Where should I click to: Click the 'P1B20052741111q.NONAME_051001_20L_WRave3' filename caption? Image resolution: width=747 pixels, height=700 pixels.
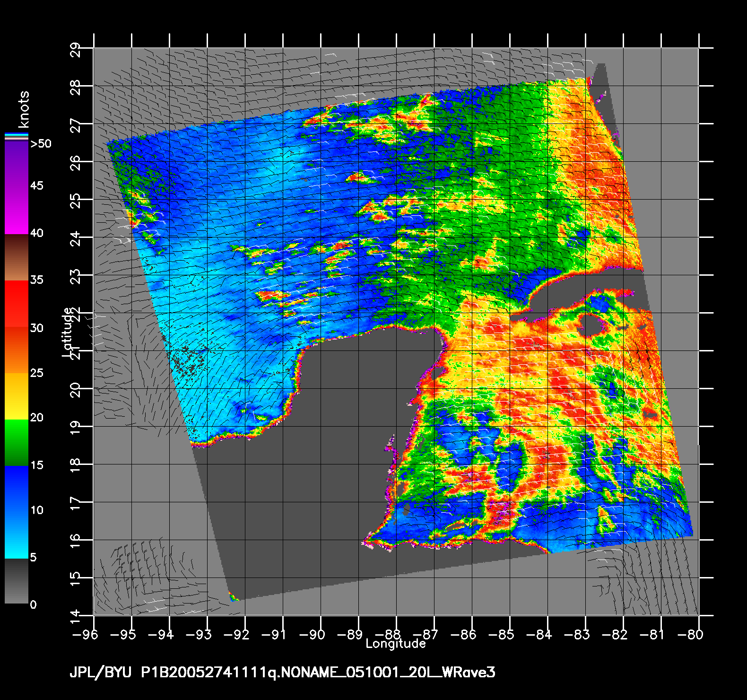coord(319,673)
